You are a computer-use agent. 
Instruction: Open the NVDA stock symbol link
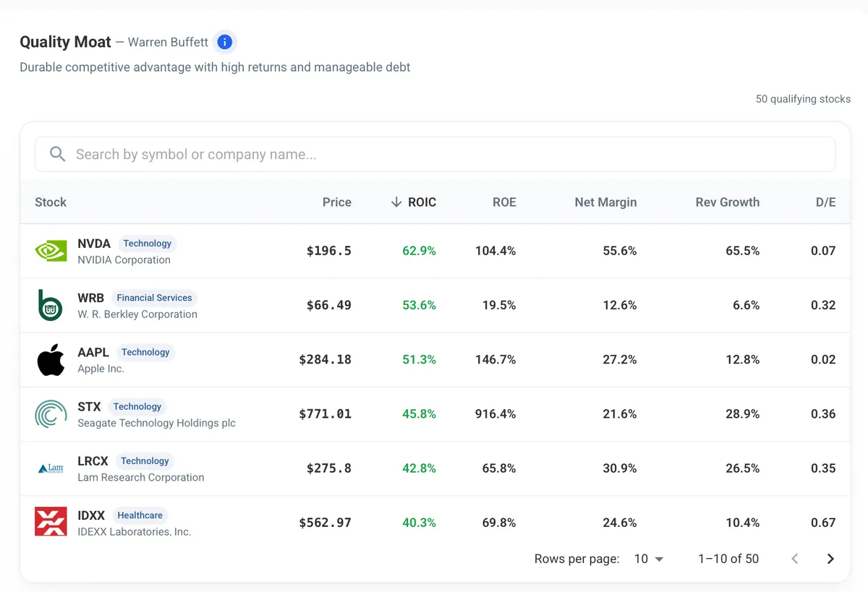click(94, 244)
